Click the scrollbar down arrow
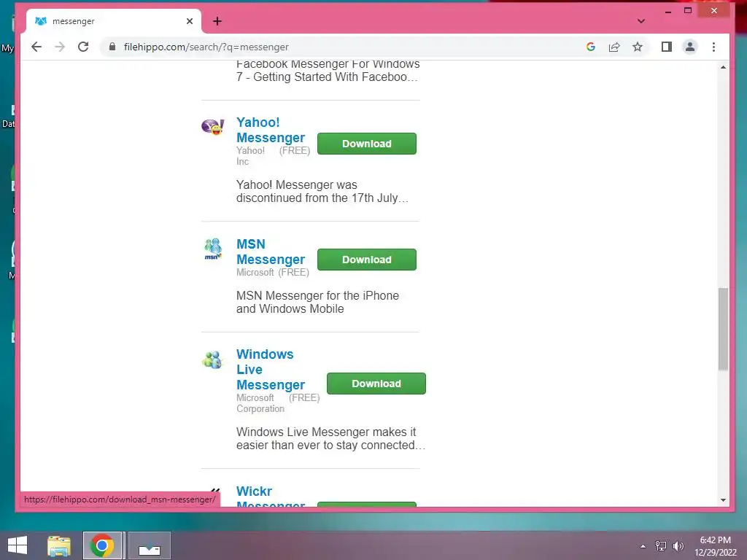Screen dimensions: 747x560 click(x=723, y=500)
